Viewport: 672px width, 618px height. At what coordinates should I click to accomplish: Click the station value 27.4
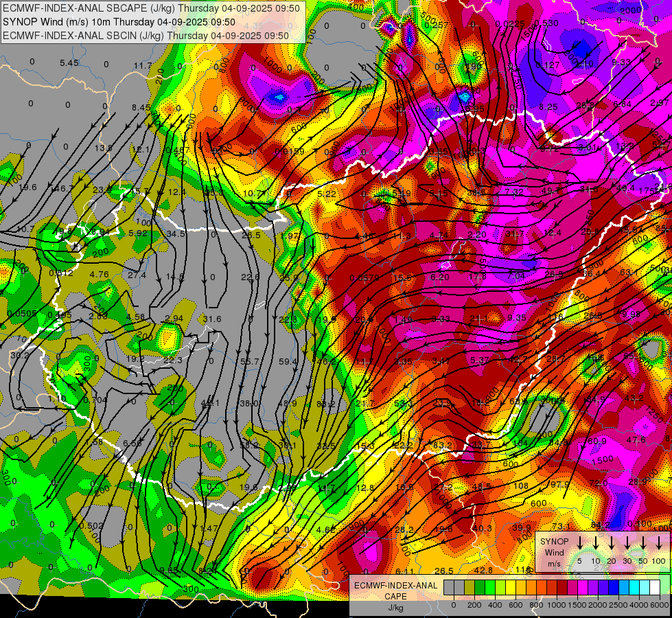pyautogui.click(x=137, y=275)
